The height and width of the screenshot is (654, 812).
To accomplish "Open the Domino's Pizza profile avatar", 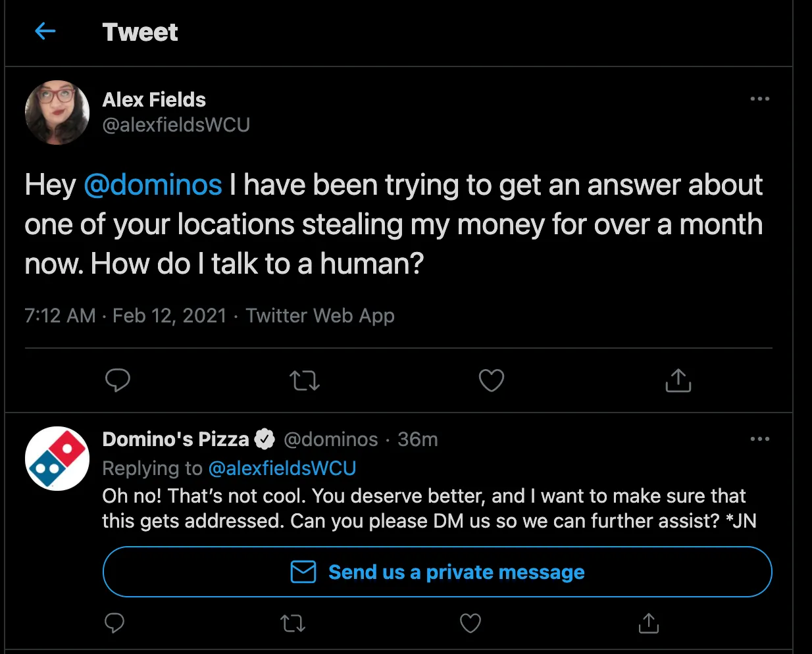I will (57, 459).
